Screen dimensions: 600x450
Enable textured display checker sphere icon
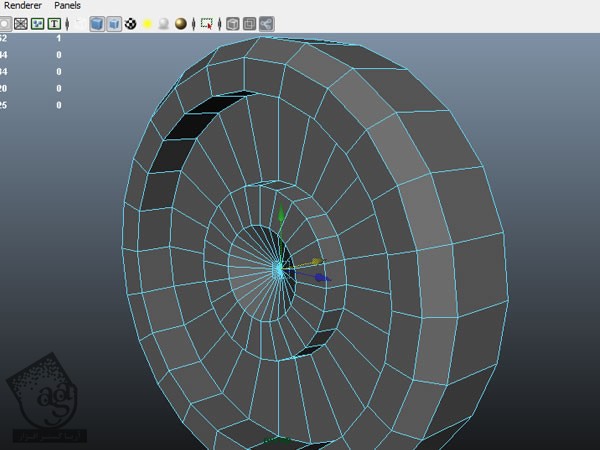point(130,24)
